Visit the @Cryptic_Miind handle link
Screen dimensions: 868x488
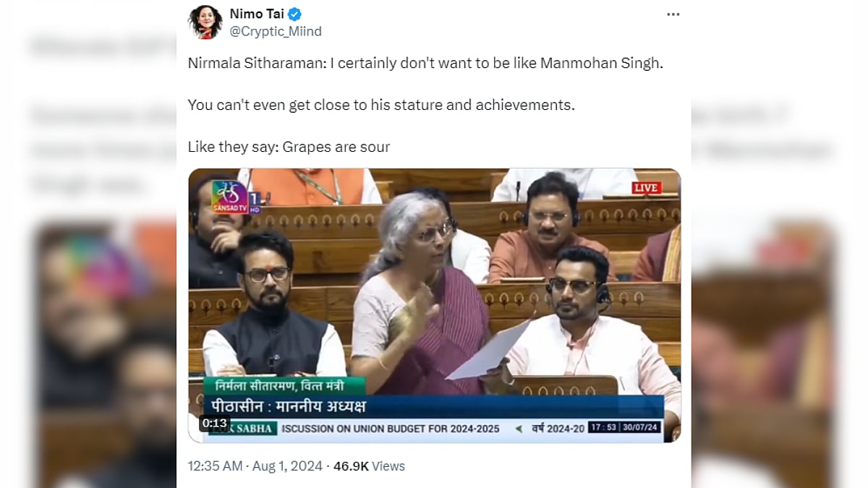[x=276, y=31]
